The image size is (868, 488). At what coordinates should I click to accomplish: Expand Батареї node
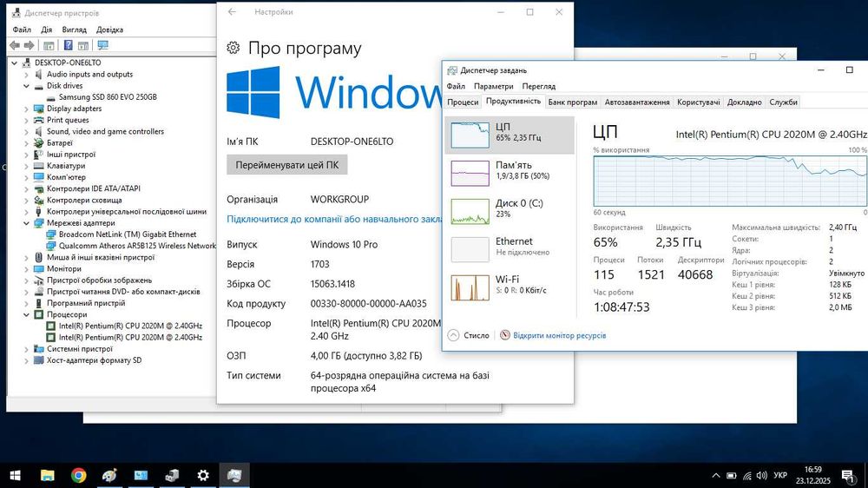point(26,143)
